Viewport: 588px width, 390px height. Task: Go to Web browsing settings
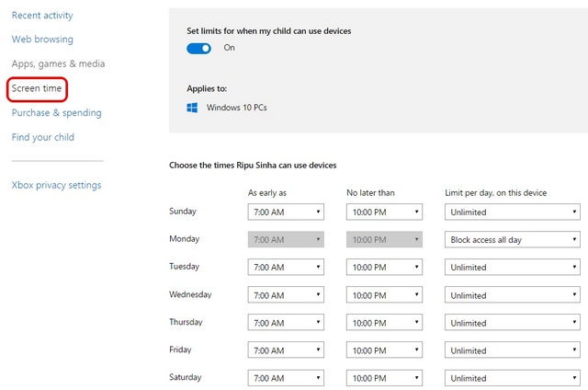click(x=42, y=39)
